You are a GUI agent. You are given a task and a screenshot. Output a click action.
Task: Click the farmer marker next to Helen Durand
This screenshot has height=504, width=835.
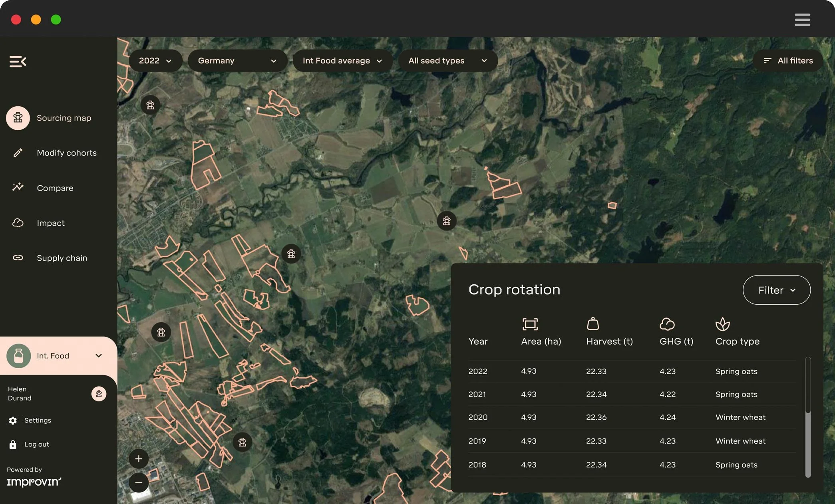pos(99,394)
